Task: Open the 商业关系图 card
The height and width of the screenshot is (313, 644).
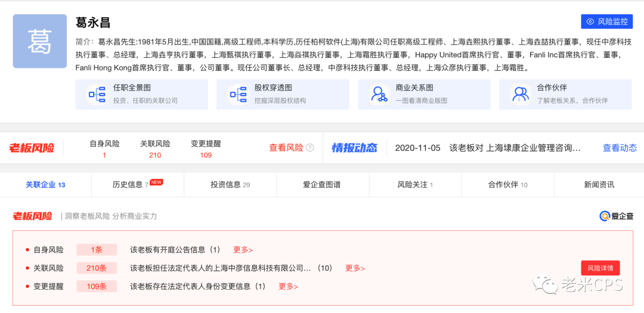Action: click(x=425, y=94)
